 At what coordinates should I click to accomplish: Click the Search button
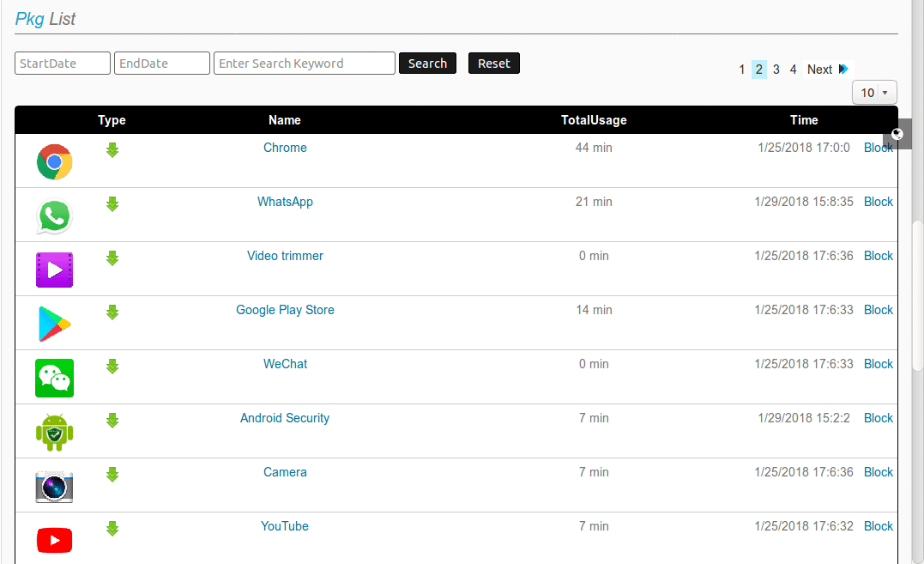tap(428, 63)
